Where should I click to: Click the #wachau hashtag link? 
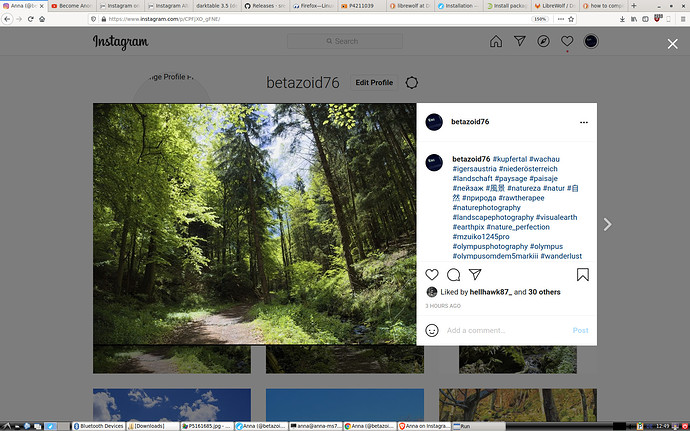545,159
